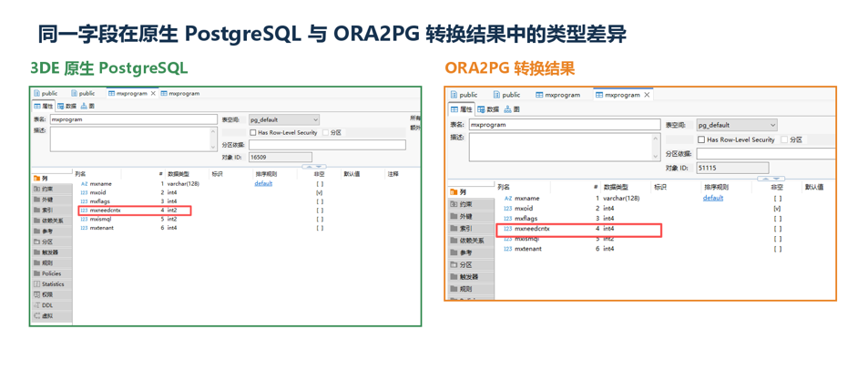Select mxneedcntx int4 row in ORA2PG panel
Image resolution: width=868 pixels, height=391 pixels.
578,229
